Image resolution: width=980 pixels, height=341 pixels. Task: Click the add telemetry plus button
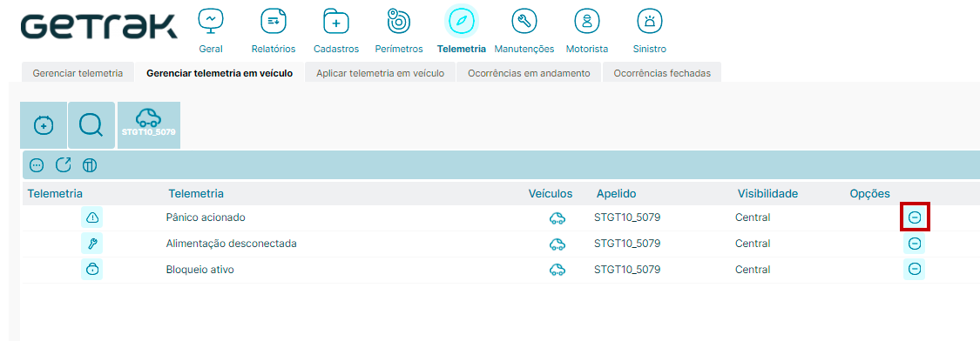pos(44,125)
